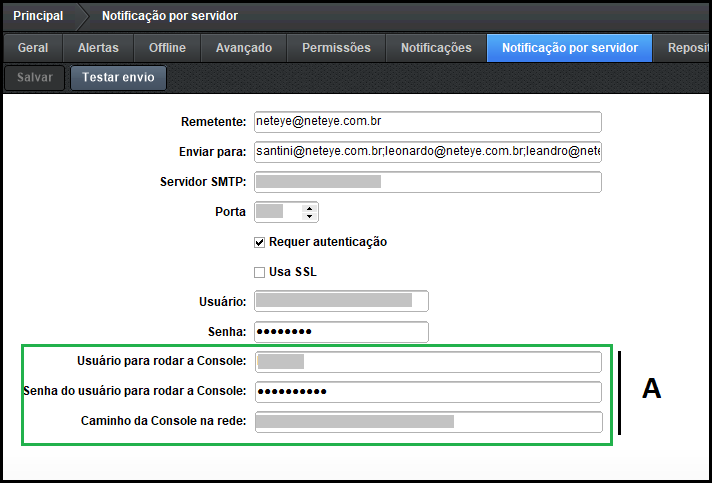Focus the Enviar para recipients field
Screen dimensions: 712x483
click(x=427, y=152)
